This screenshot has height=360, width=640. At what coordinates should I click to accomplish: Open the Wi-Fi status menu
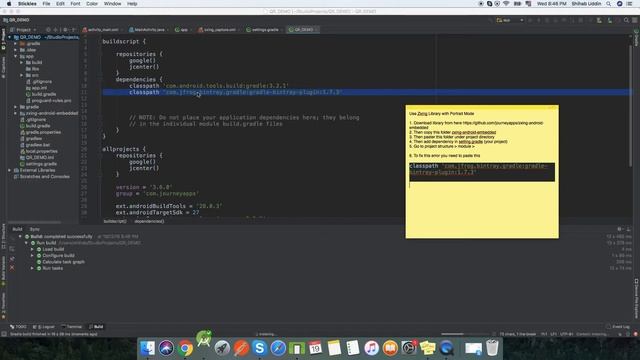[x=506, y=4]
